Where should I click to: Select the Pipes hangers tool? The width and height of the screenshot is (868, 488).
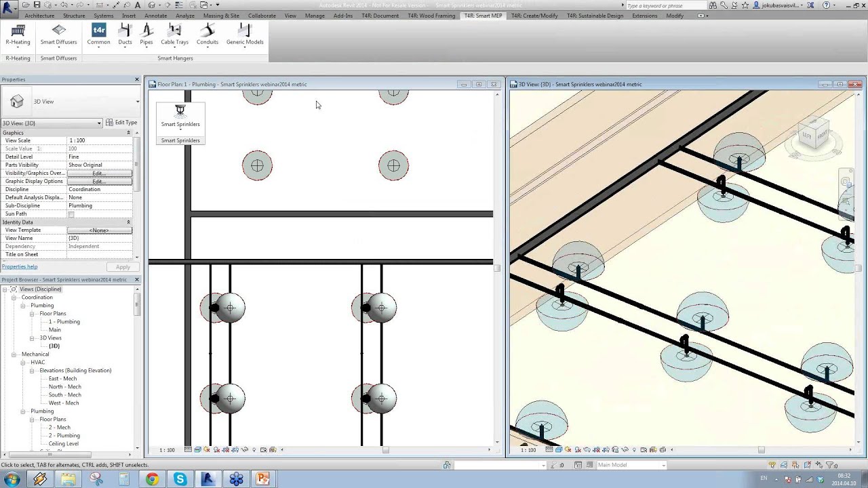[x=146, y=35]
